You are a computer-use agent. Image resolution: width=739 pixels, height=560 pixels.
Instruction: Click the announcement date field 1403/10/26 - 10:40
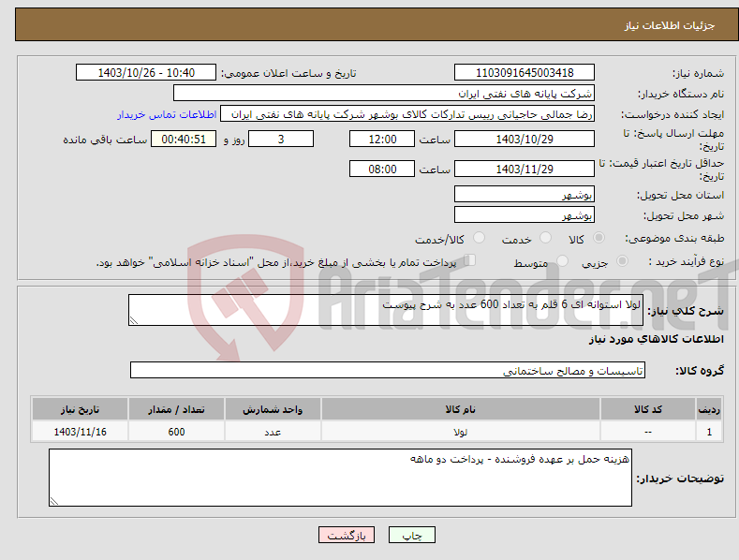pos(145,73)
